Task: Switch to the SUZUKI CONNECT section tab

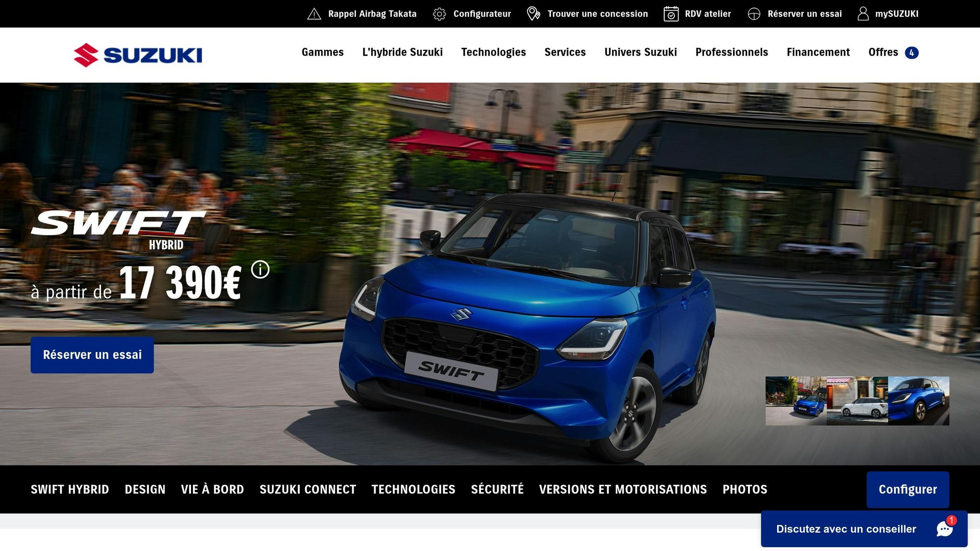Action: pyautogui.click(x=308, y=489)
